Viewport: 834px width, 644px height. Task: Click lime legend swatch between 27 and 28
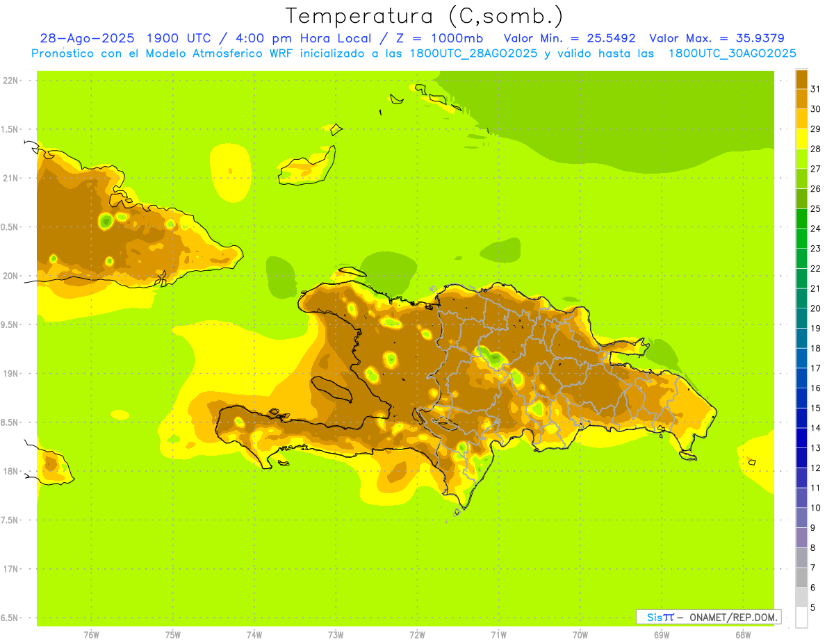tap(801, 158)
